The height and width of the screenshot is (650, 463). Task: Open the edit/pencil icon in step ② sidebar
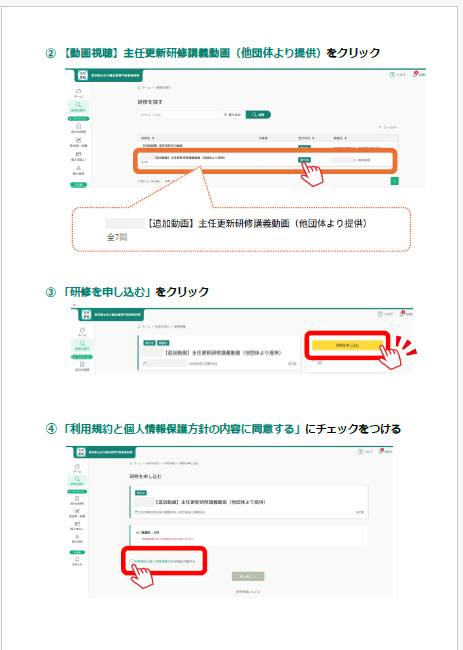[78, 140]
